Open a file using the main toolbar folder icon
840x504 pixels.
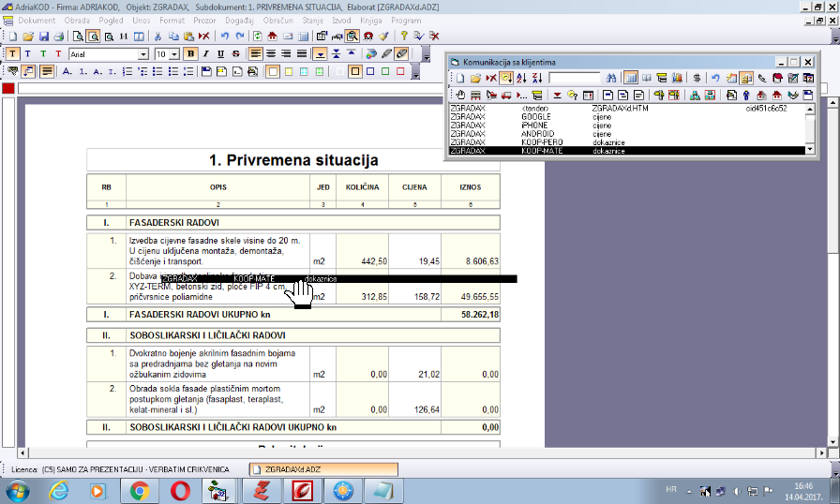[x=28, y=37]
